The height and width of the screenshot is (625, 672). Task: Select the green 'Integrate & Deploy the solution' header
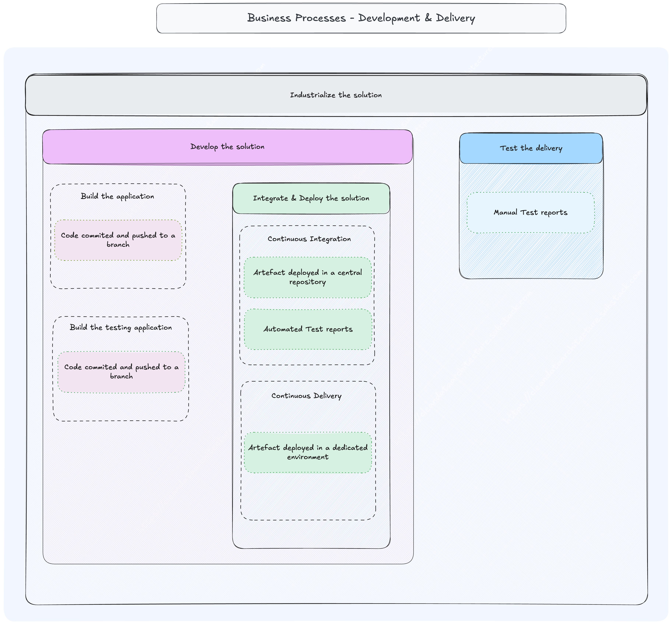(x=311, y=198)
